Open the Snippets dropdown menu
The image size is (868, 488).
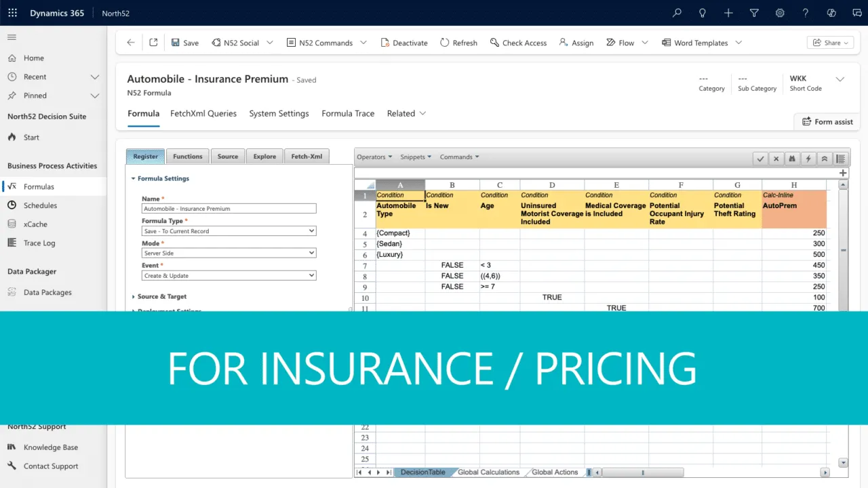pos(416,157)
